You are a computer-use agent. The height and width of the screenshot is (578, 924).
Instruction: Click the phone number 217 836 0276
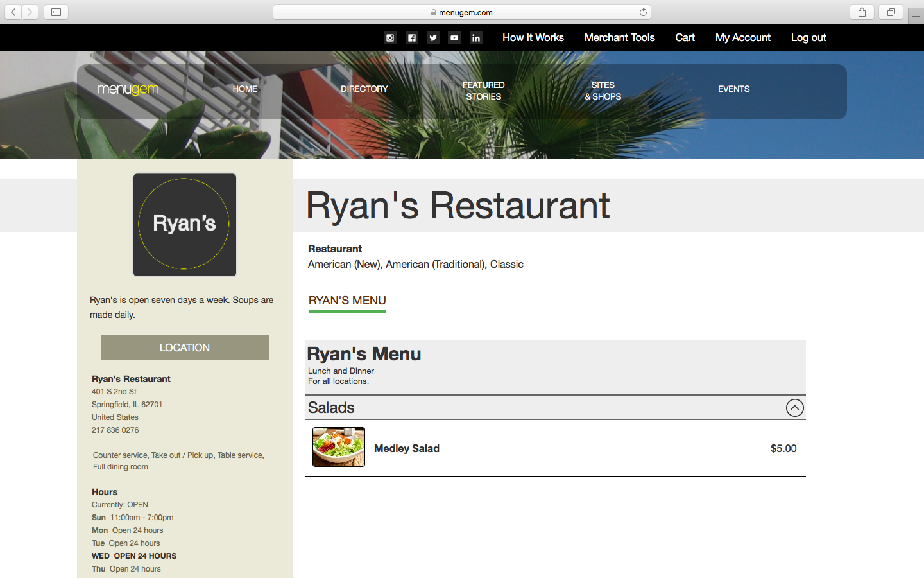(x=116, y=430)
